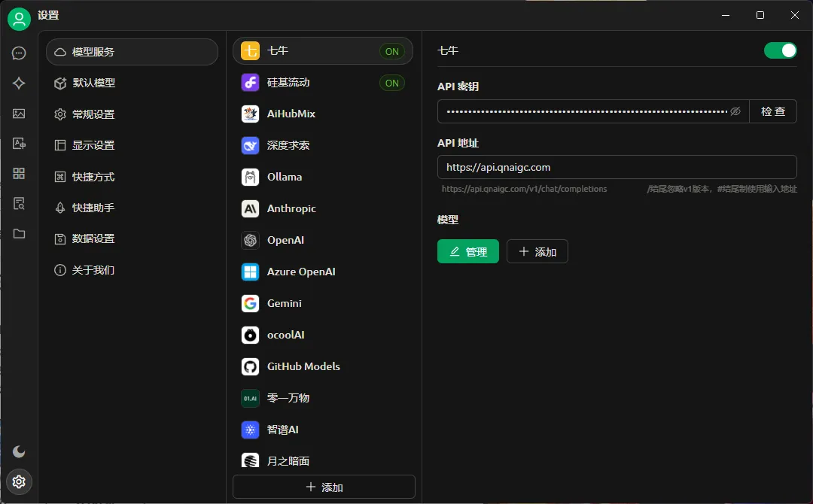813x504 pixels.
Task: Open the translate icon in sidebar
Action: pyautogui.click(x=19, y=144)
